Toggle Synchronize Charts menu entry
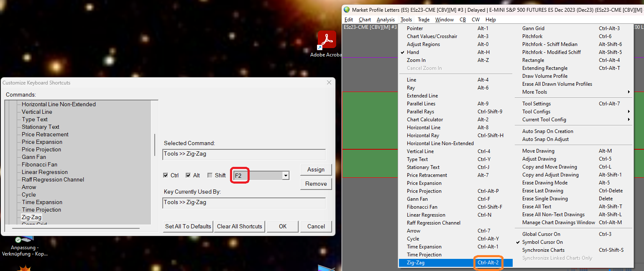Viewport: 644px width, 271px height. (x=573, y=250)
